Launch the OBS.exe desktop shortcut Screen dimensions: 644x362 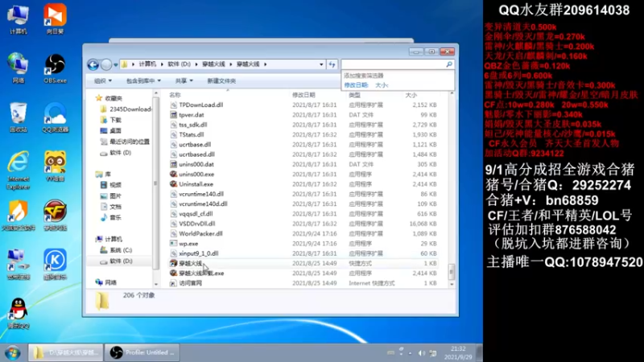55,68
